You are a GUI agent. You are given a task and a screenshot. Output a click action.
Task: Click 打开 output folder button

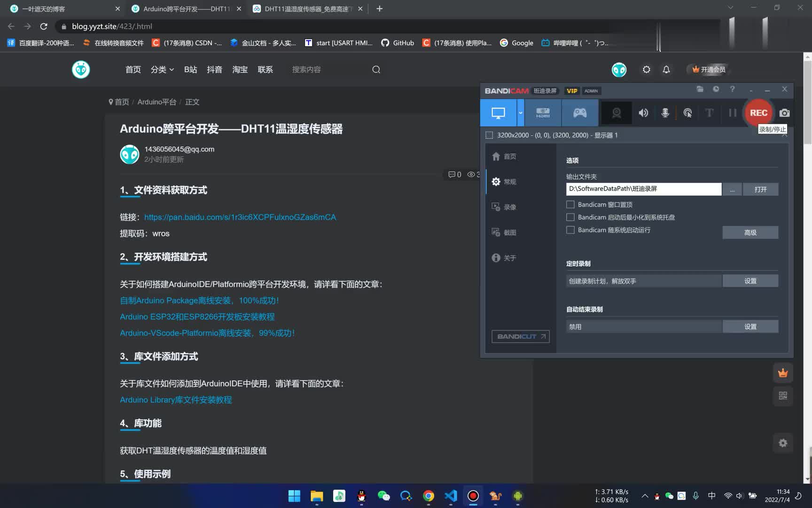click(x=760, y=189)
